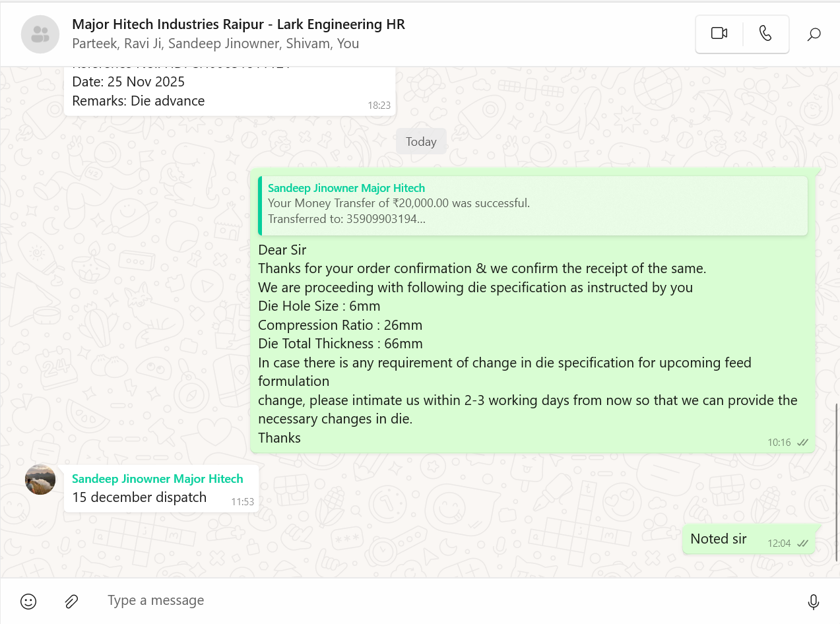Click the microphone voice message icon
840x624 pixels.
(814, 601)
